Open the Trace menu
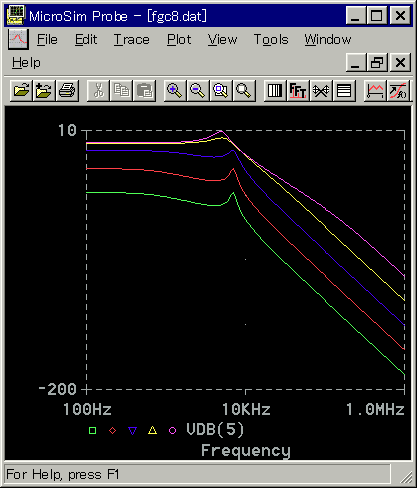 132,40
